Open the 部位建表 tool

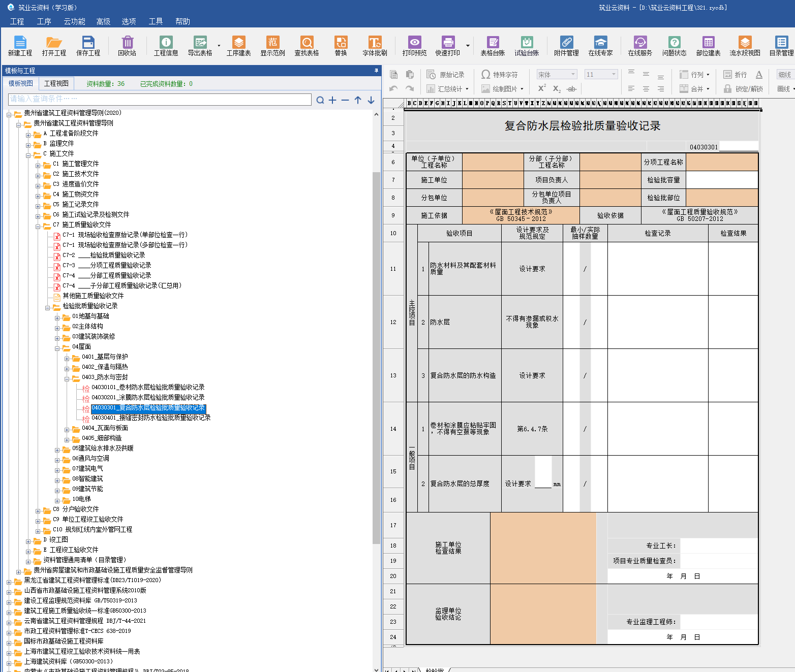click(x=708, y=46)
